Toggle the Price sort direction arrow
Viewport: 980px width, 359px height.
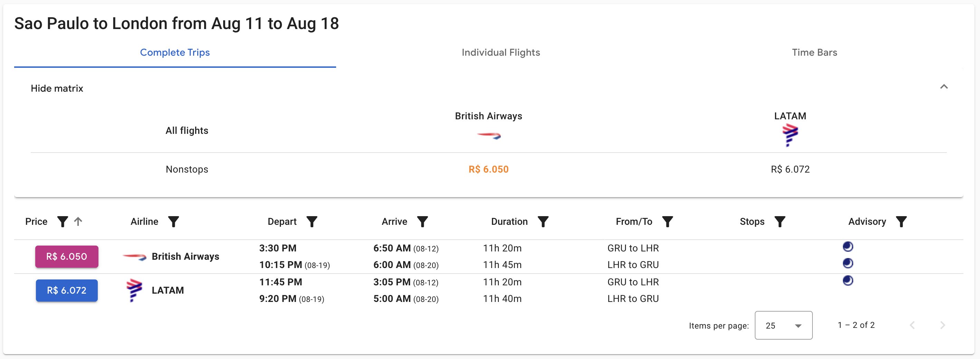click(78, 222)
